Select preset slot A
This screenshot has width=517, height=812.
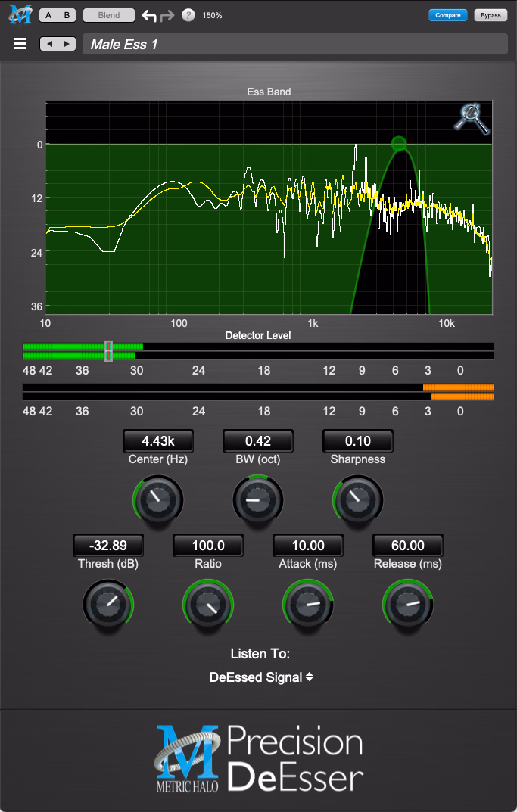[48, 15]
